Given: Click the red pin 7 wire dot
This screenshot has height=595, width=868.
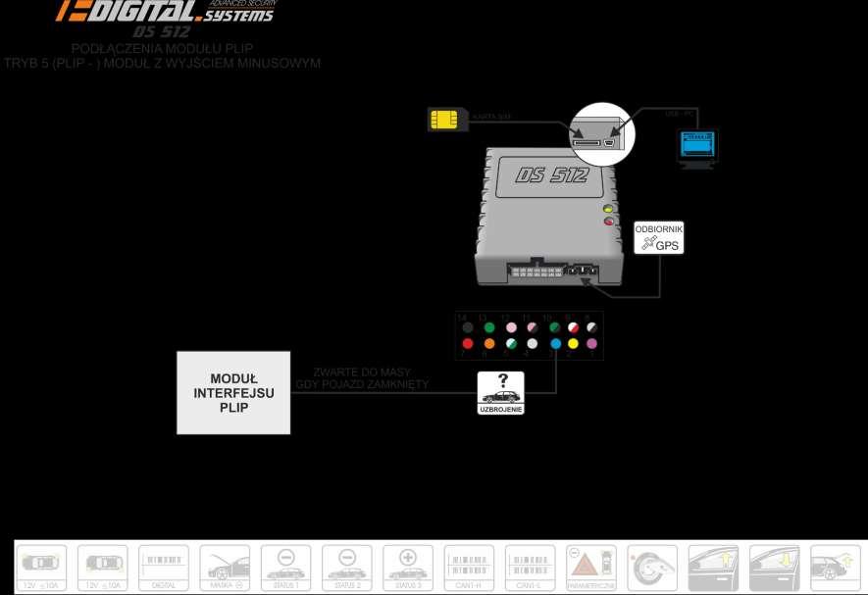Looking at the screenshot, I should (468, 344).
